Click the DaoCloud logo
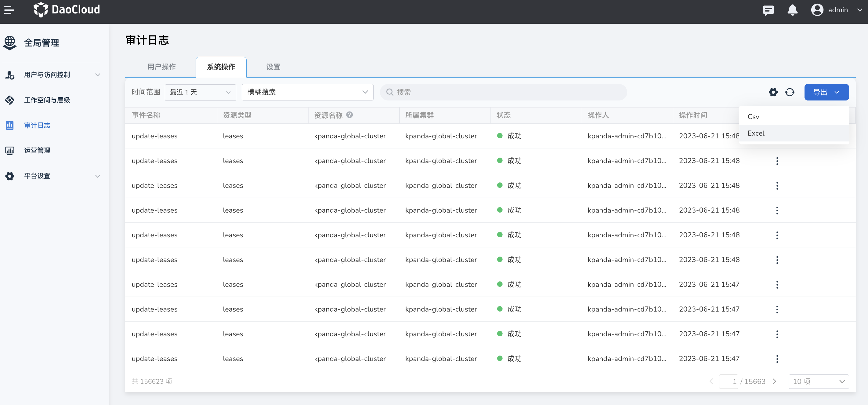The width and height of the screenshot is (868, 405). click(67, 9)
